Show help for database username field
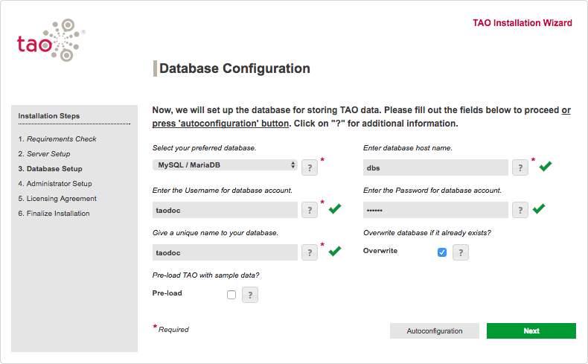This screenshot has height=364, width=588. 310,210
